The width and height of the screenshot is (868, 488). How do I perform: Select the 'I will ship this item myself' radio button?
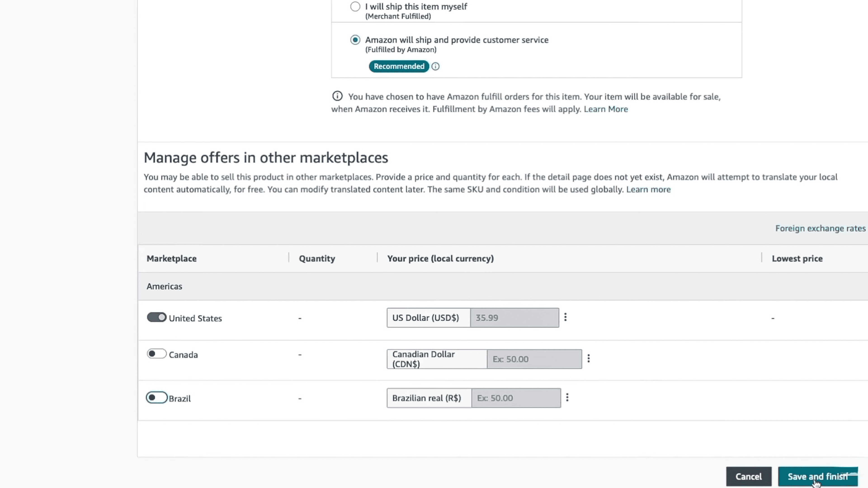355,6
